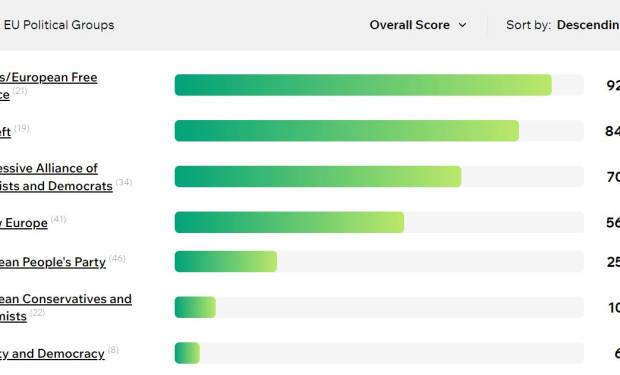Open the Renew Europe group link

click(x=24, y=223)
